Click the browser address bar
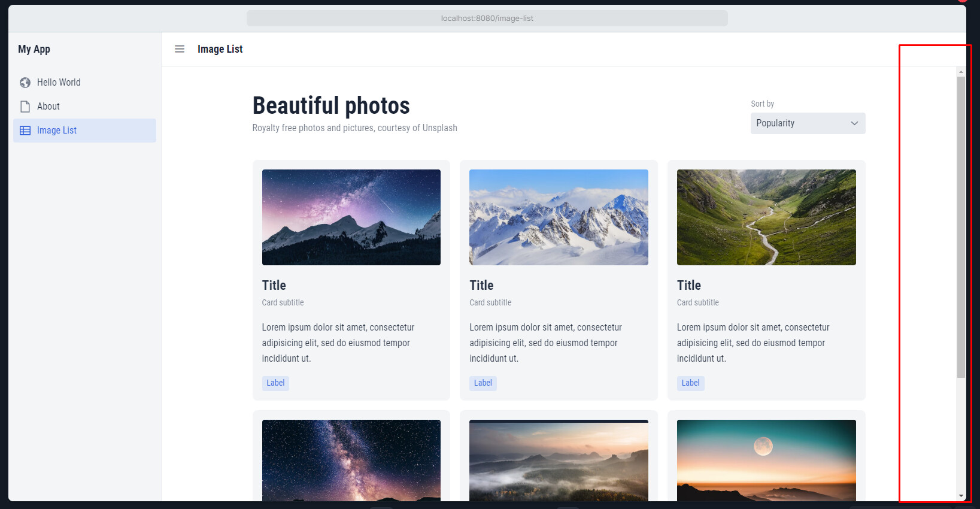 pyautogui.click(x=487, y=19)
